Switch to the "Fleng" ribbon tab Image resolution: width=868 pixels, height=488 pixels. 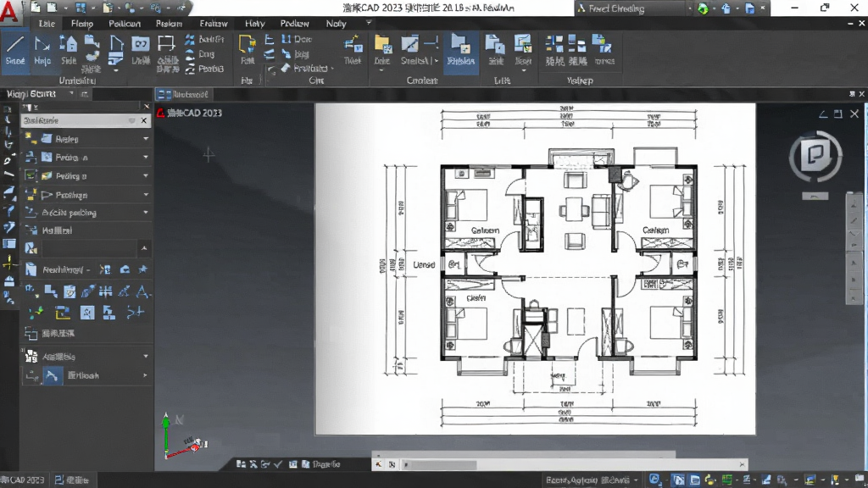pyautogui.click(x=82, y=24)
